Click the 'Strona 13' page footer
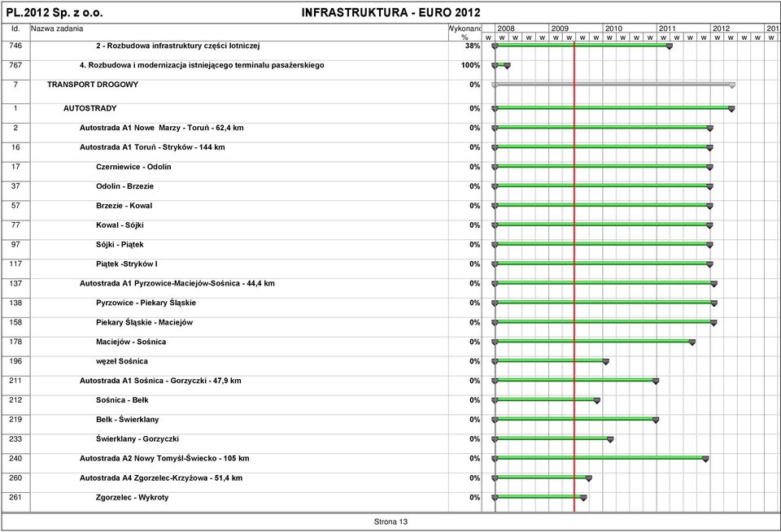 point(390,521)
